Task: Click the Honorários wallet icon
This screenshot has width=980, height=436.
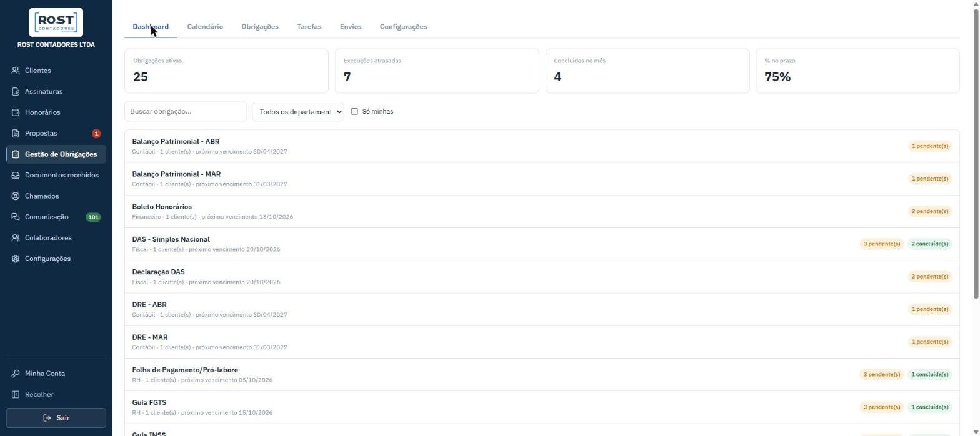Action: click(x=16, y=112)
